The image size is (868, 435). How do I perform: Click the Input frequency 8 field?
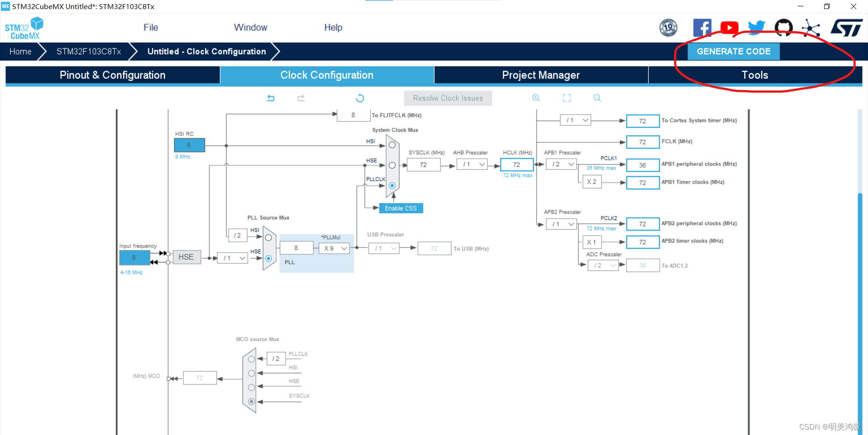134,258
